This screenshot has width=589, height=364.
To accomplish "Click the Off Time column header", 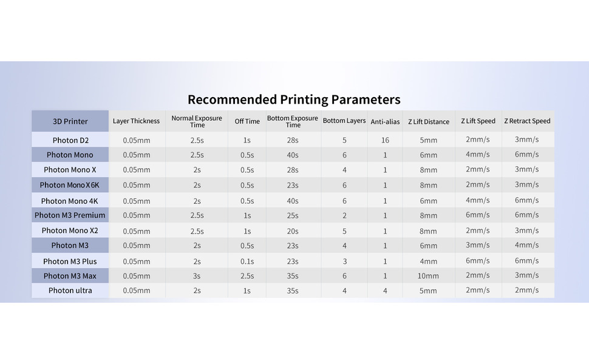I will 247,121.
